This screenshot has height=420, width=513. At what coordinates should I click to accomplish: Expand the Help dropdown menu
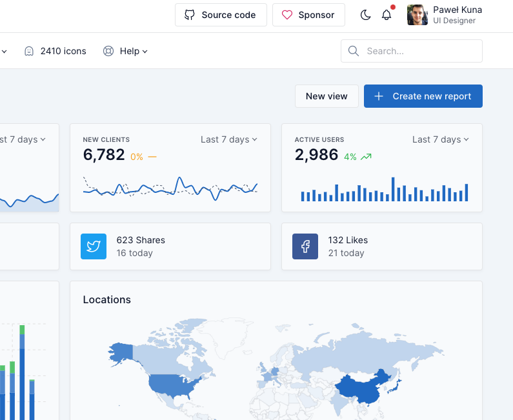(x=125, y=51)
